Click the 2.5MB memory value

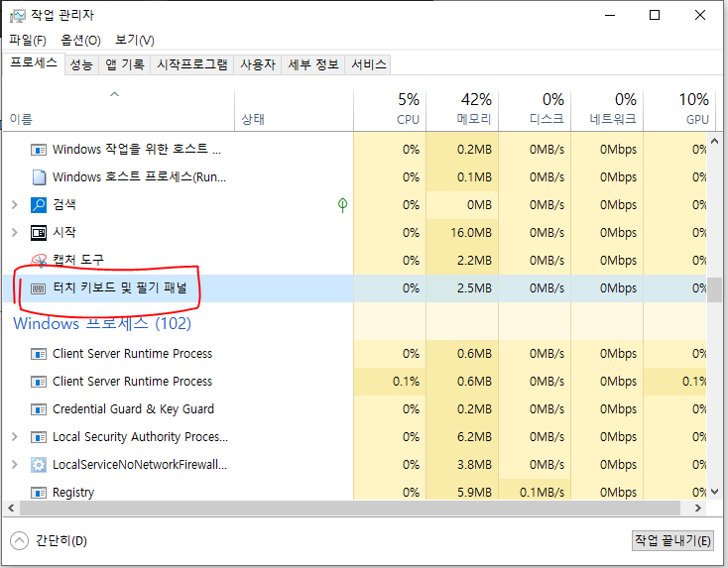click(x=474, y=288)
